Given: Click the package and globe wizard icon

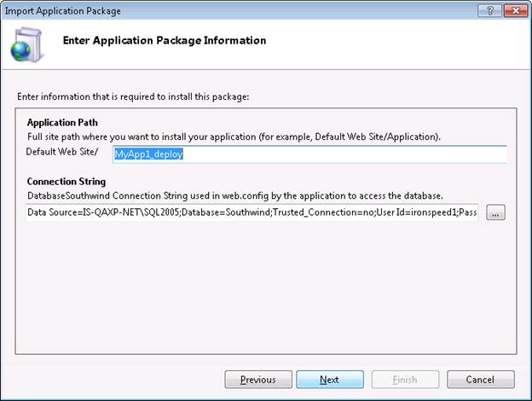Looking at the screenshot, I should coord(26,45).
